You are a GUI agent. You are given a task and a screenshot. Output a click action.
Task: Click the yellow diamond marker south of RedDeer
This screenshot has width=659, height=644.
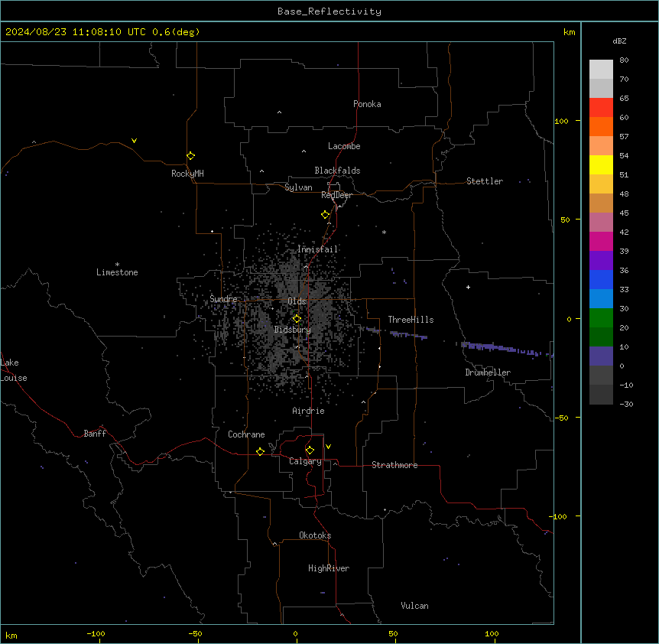coord(326,215)
